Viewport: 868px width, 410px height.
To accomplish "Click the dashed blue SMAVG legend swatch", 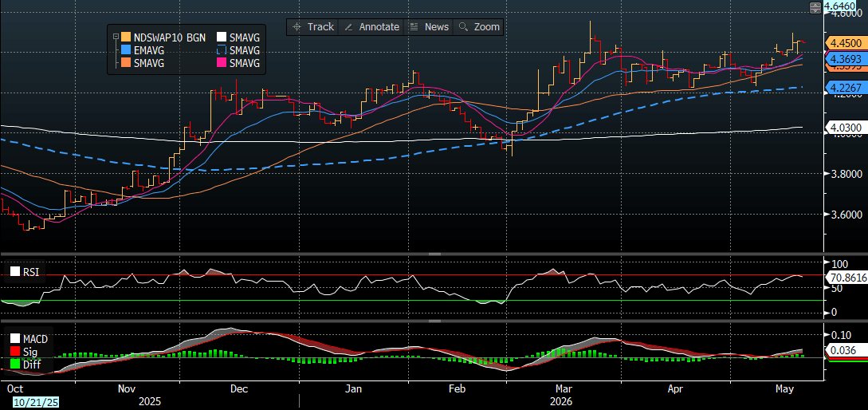I will (221, 50).
